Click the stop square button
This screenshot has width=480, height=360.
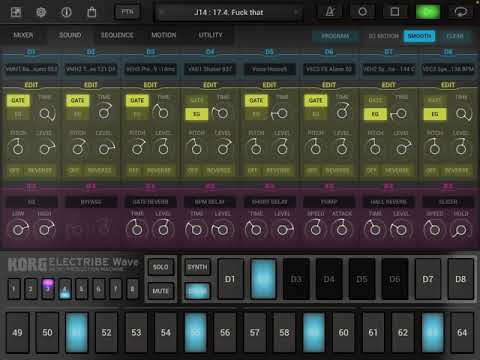click(395, 12)
